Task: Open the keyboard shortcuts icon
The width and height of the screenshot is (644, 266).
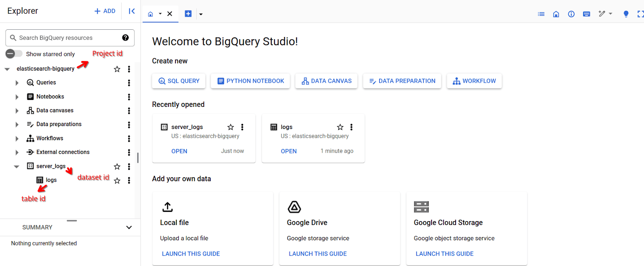Action: 586,14
